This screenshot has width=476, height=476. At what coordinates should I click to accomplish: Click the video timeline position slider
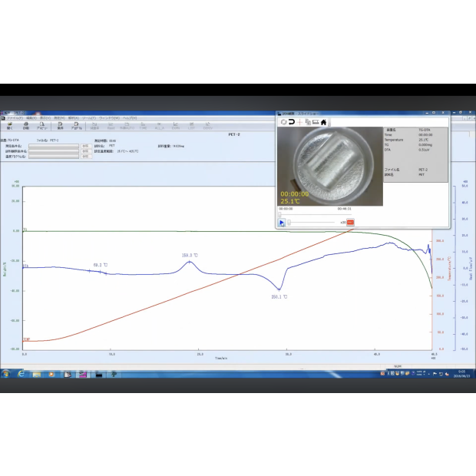click(281, 214)
